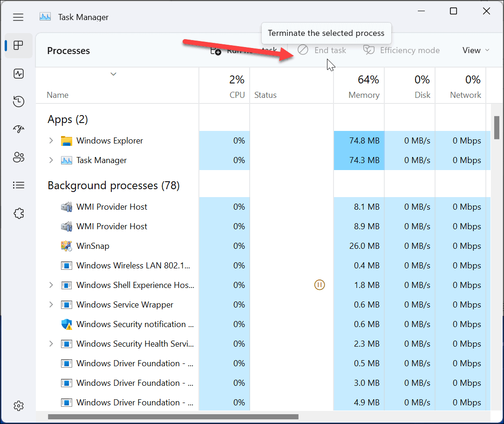Open the Services page icon
Image resolution: width=504 pixels, height=424 pixels.
19,213
